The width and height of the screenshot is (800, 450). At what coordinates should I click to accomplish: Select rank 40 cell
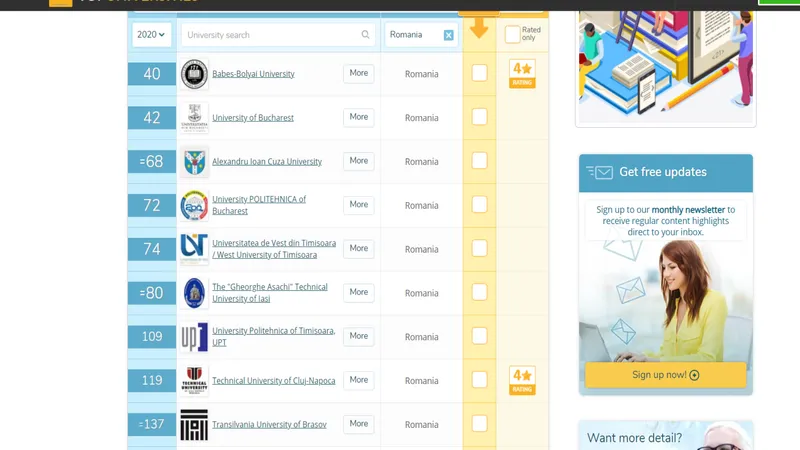(x=152, y=74)
